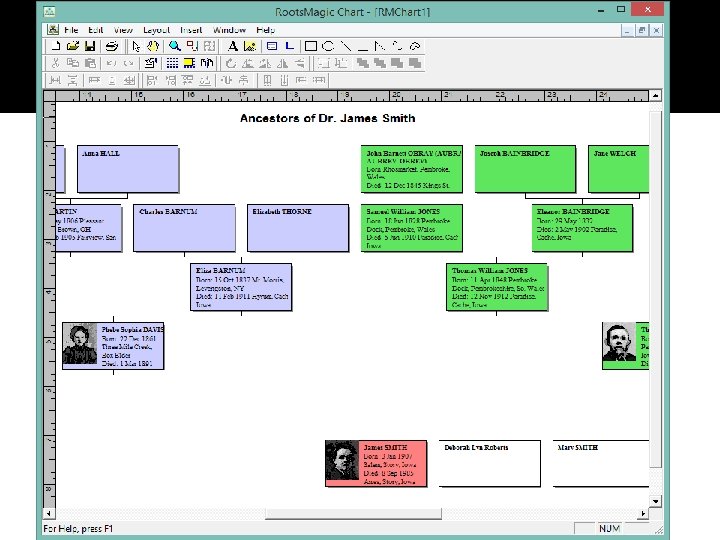Click the New chart icon
Image resolution: width=720 pixels, height=540 pixels.
56,46
